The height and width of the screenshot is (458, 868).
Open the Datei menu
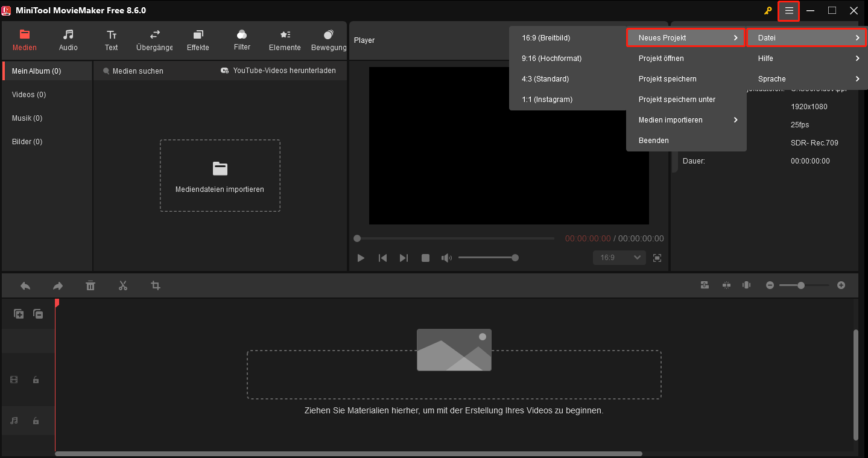click(806, 37)
